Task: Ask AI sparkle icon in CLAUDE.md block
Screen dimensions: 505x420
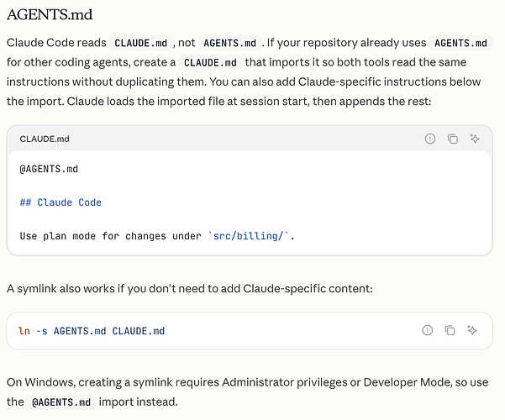Action: tap(475, 139)
